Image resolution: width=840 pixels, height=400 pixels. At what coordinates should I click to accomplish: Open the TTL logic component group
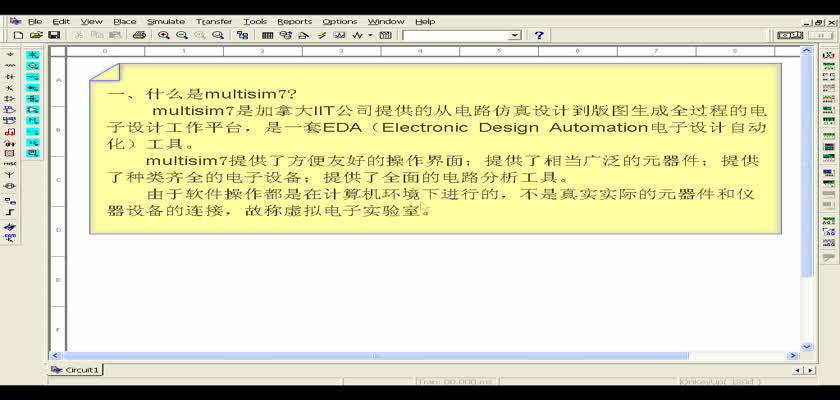(x=10, y=109)
